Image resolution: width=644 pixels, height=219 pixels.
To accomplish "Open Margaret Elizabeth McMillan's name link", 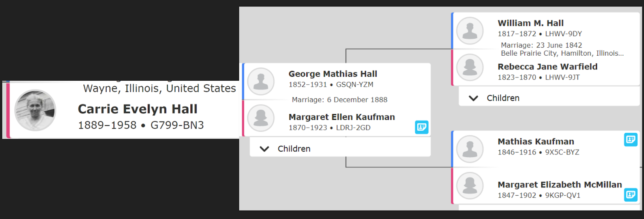I will [x=560, y=184].
